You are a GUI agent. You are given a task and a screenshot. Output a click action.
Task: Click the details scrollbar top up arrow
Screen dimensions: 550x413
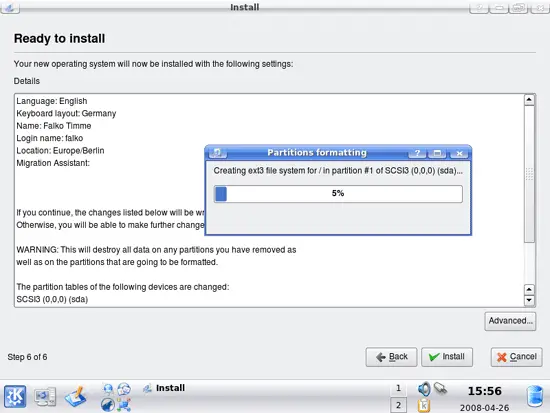(x=529, y=100)
